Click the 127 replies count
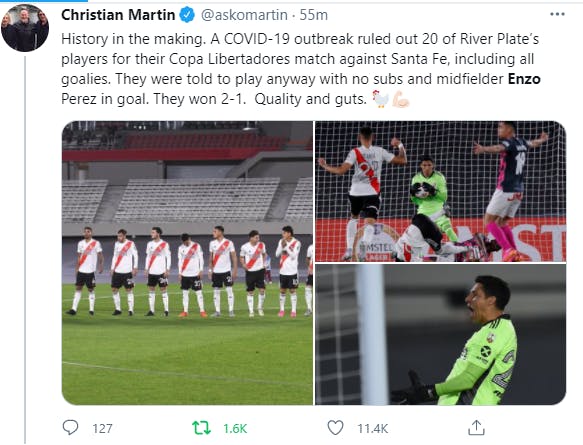The width and height of the screenshot is (583, 445). [x=102, y=429]
